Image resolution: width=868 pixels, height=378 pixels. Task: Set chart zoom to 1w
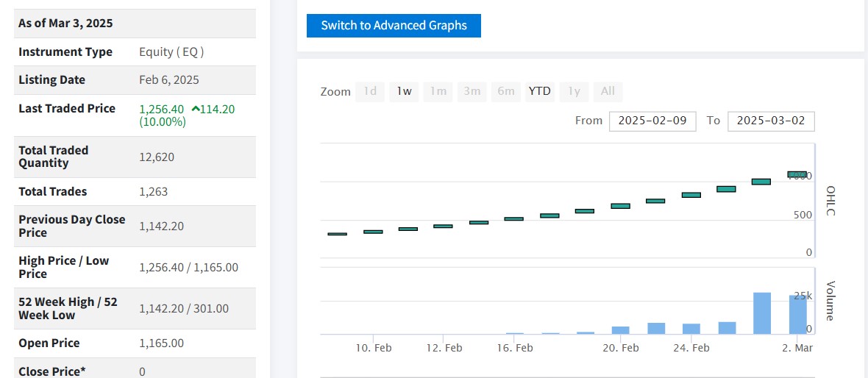(404, 91)
